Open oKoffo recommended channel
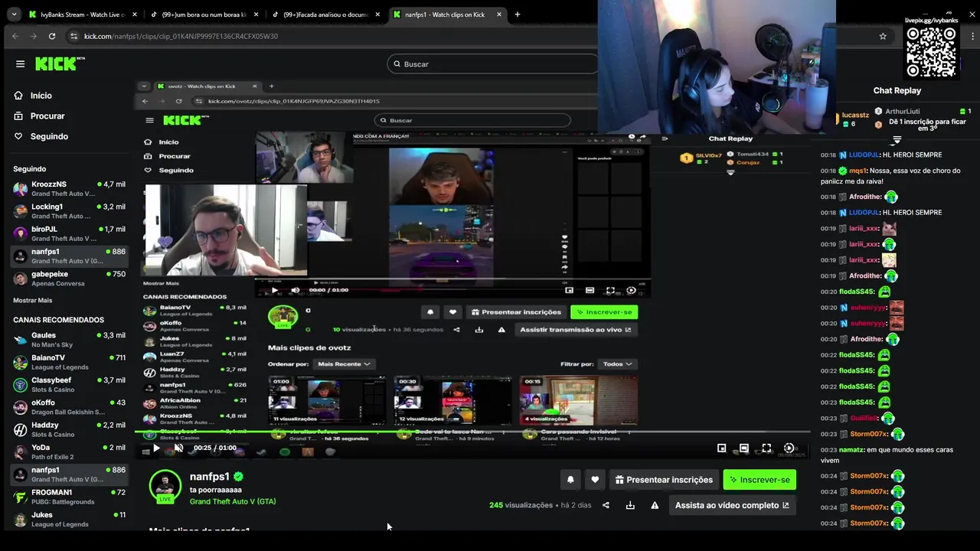 (69, 406)
